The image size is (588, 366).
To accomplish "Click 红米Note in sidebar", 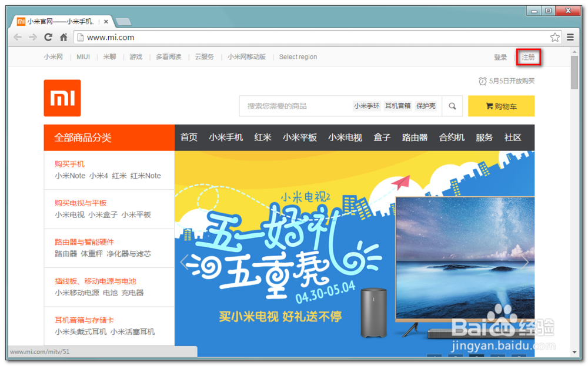I will click(x=145, y=176).
